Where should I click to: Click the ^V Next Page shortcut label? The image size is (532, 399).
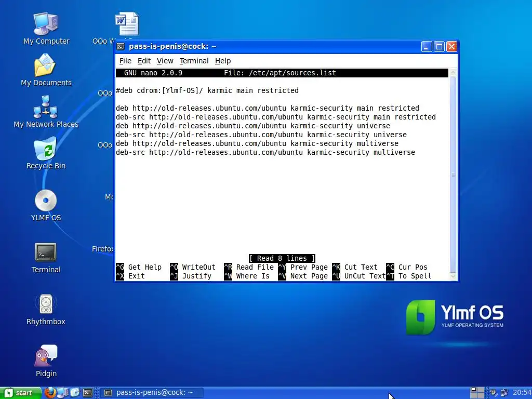[x=303, y=276]
